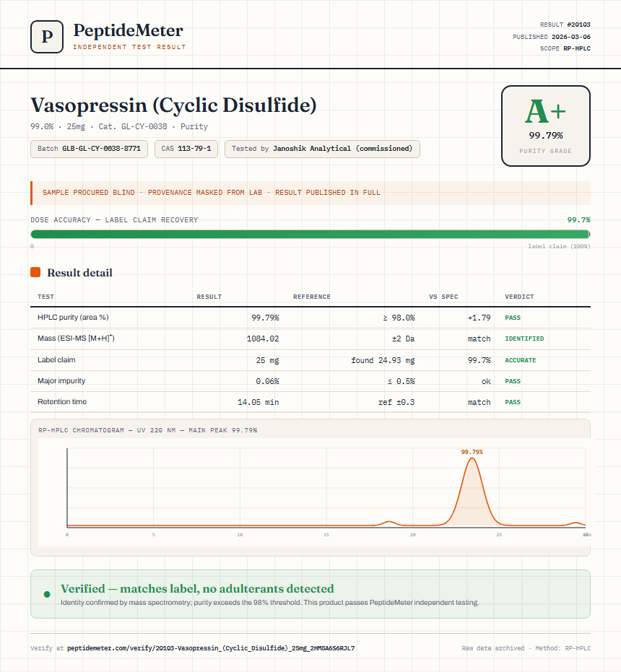
Task: Click the Verified — matches label heading
Action: click(197, 588)
